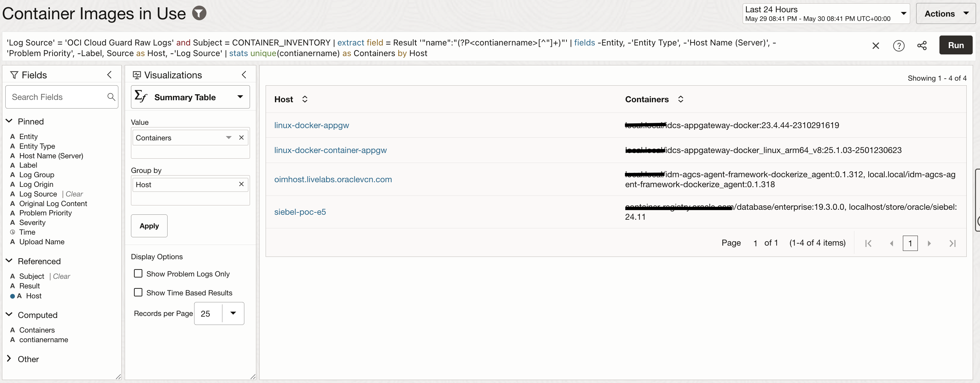Enable Show Problem Logs Only
Image resolution: width=980 pixels, height=383 pixels.
138,273
